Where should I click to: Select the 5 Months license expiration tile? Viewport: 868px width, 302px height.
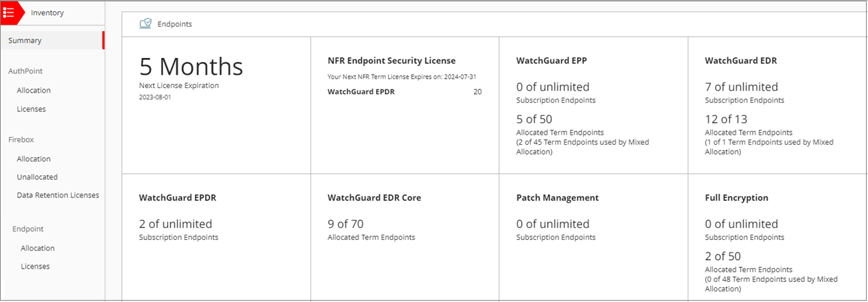(216, 105)
